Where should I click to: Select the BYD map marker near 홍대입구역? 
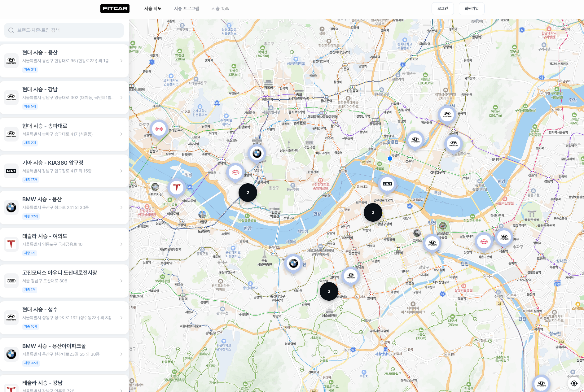pyautogui.click(x=159, y=129)
